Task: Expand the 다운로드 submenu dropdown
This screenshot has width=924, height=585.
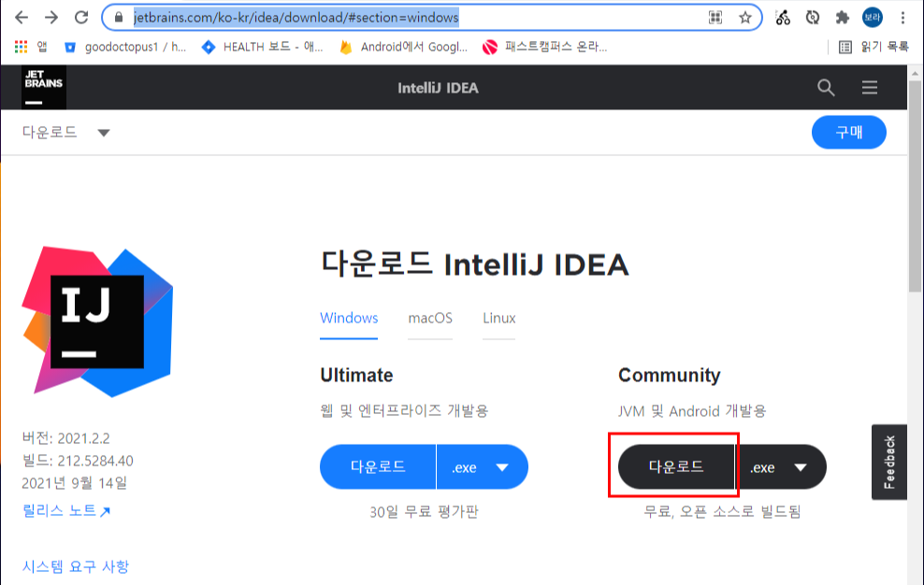Action: pyautogui.click(x=66, y=132)
